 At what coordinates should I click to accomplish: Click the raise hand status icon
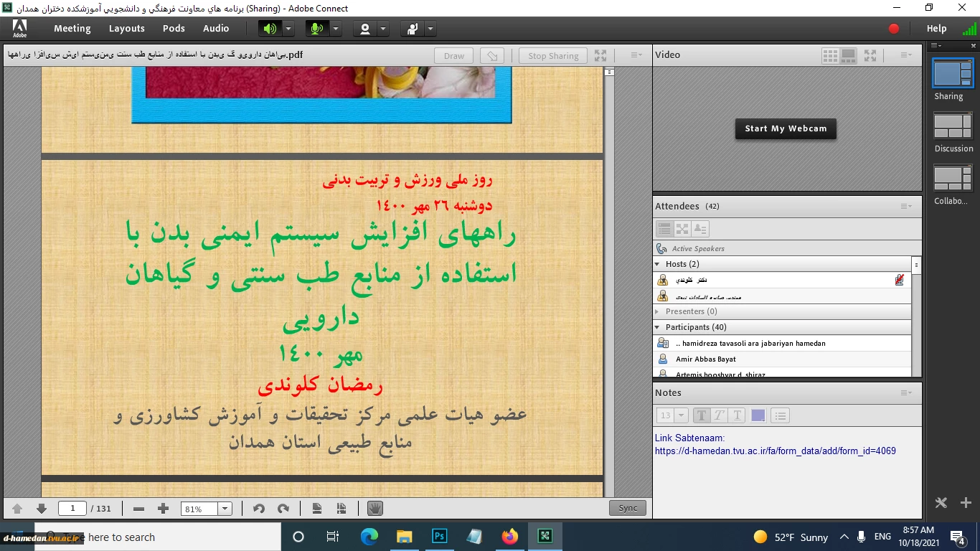413,29
